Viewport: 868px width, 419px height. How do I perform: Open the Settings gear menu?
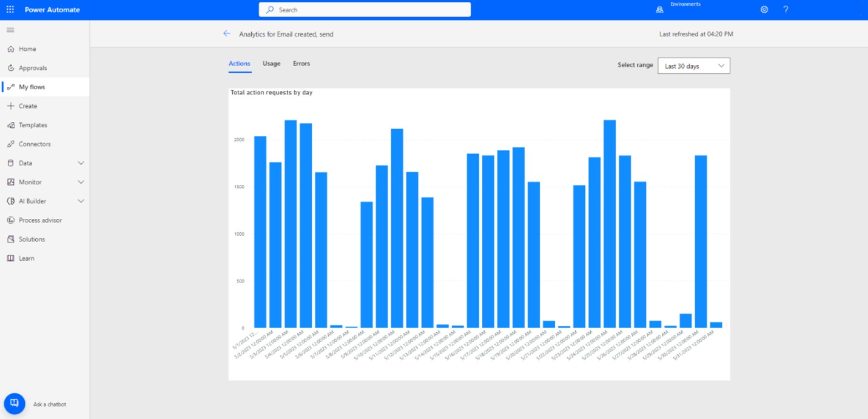click(x=764, y=9)
